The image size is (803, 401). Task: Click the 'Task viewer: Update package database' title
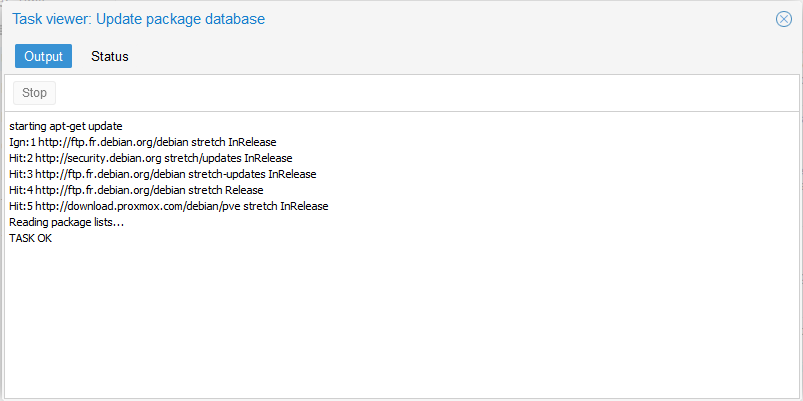coord(138,19)
